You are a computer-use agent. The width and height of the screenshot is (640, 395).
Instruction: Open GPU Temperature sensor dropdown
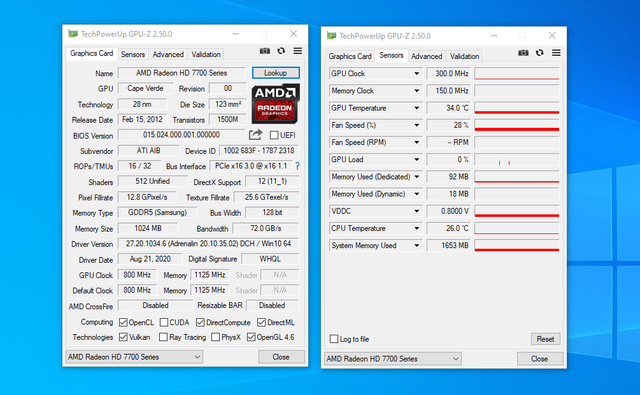416,108
